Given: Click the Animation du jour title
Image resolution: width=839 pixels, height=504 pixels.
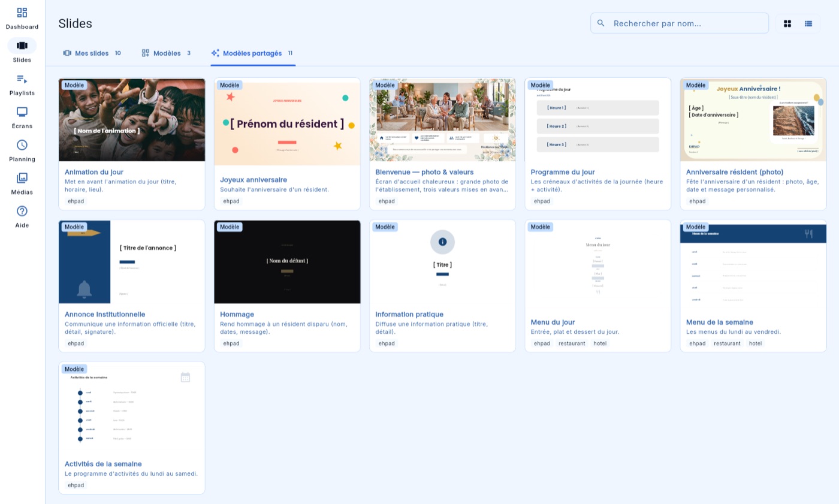Looking at the screenshot, I should tap(94, 172).
